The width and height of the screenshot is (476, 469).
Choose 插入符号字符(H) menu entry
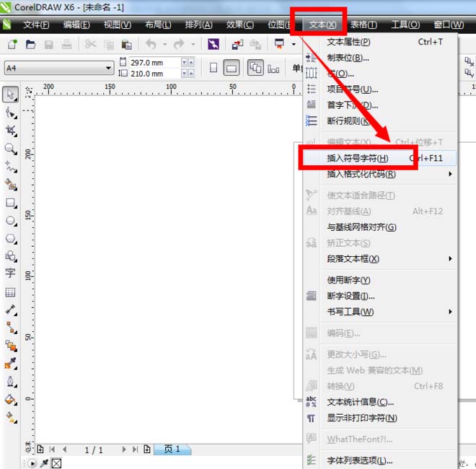[379, 158]
